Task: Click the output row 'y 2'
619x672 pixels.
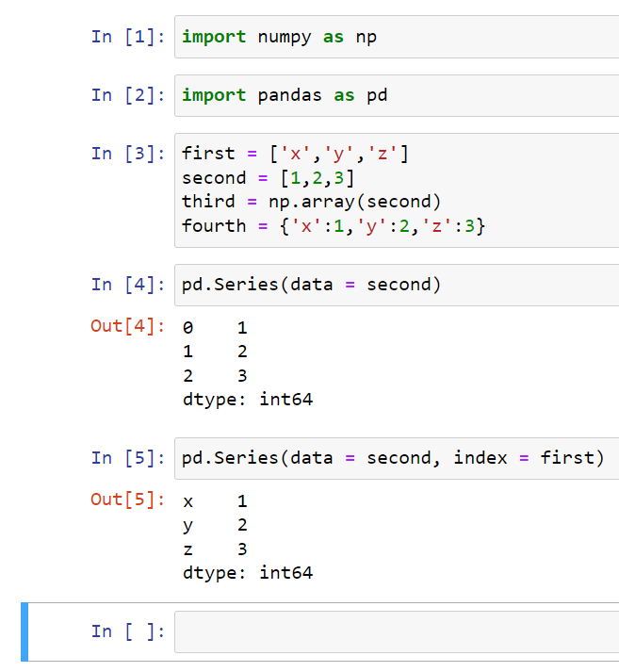Action: click(x=215, y=525)
